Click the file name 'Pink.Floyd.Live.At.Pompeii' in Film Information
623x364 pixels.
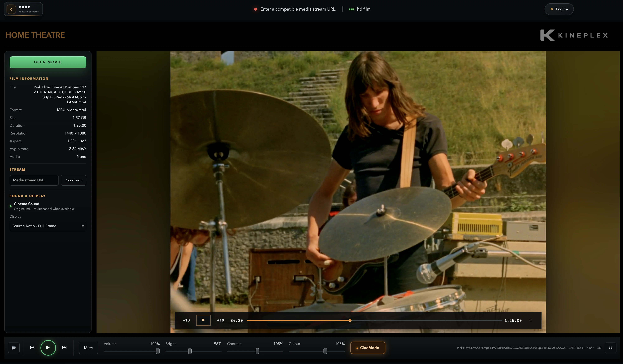(60, 95)
